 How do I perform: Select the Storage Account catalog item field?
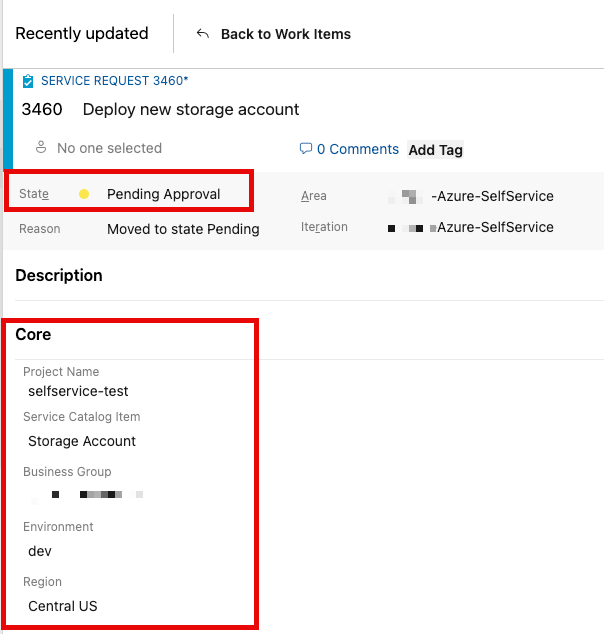click(x=82, y=441)
